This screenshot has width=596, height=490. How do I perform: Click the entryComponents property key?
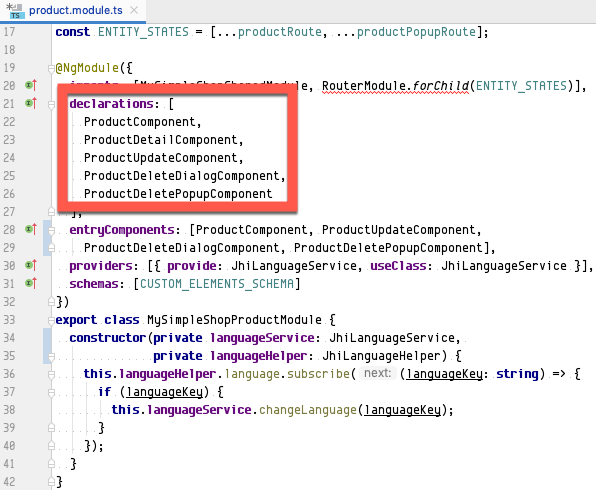(122, 230)
